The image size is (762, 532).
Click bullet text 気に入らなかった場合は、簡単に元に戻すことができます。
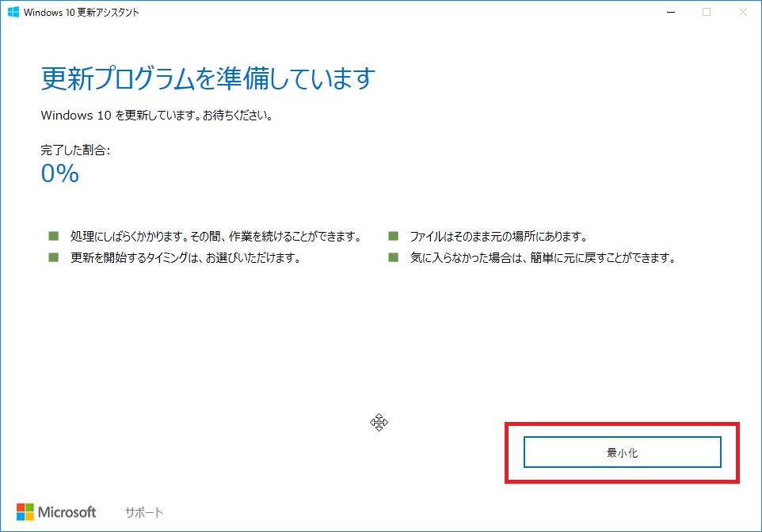[x=543, y=258]
